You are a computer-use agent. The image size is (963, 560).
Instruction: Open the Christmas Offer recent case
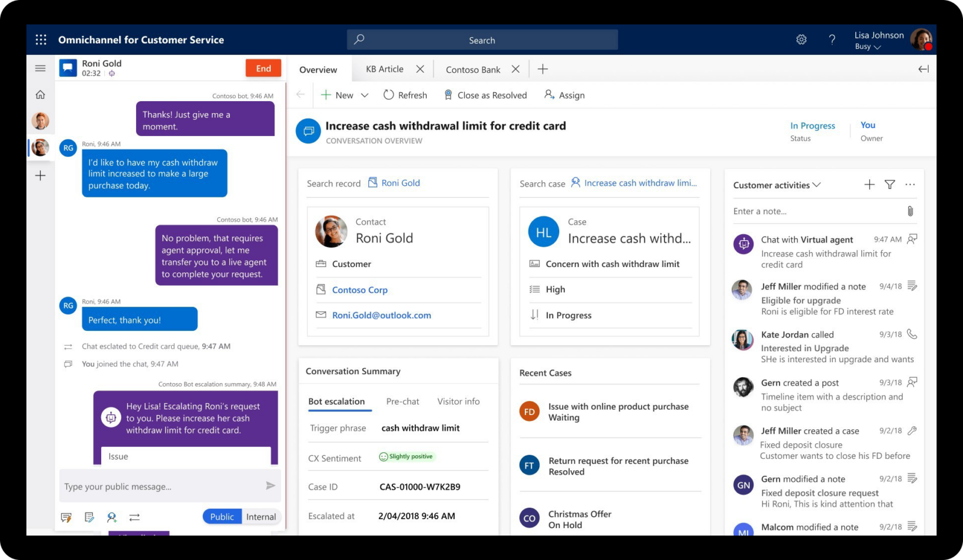608,519
